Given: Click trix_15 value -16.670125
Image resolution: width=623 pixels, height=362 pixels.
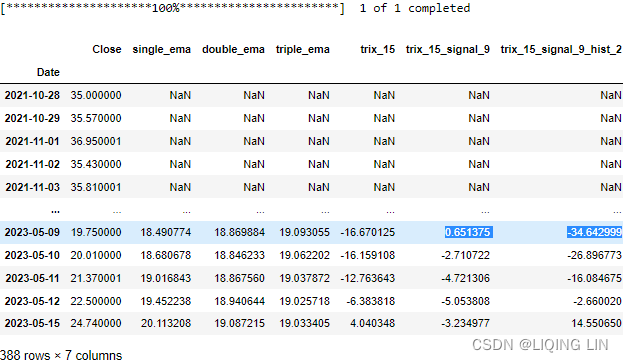Looking at the screenshot, I should click(368, 232).
